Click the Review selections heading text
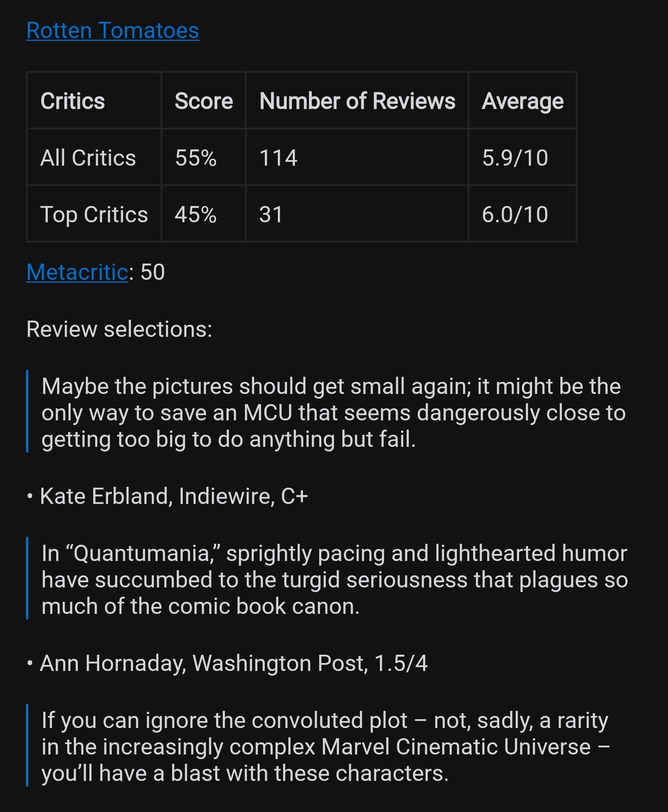This screenshot has height=812, width=668. pyautogui.click(x=119, y=329)
